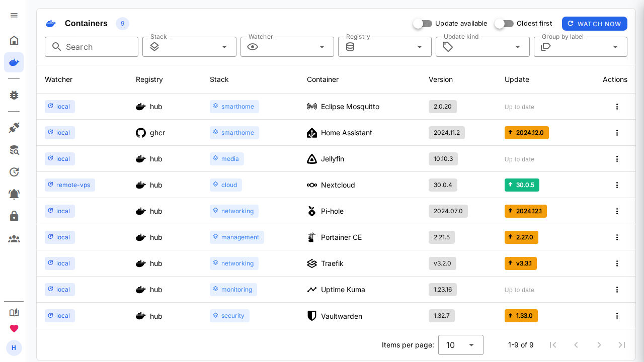Click the WATCH NOW button
The width and height of the screenshot is (644, 362).
coord(595,24)
